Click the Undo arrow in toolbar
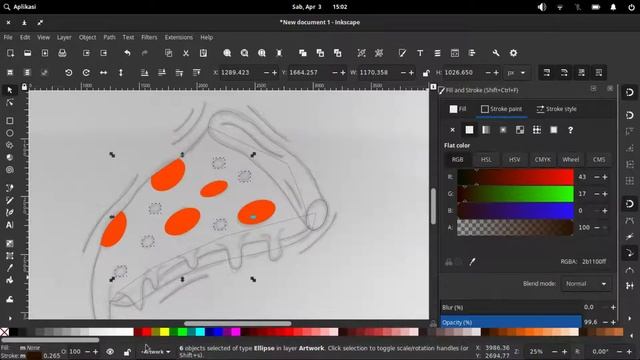 point(127,53)
